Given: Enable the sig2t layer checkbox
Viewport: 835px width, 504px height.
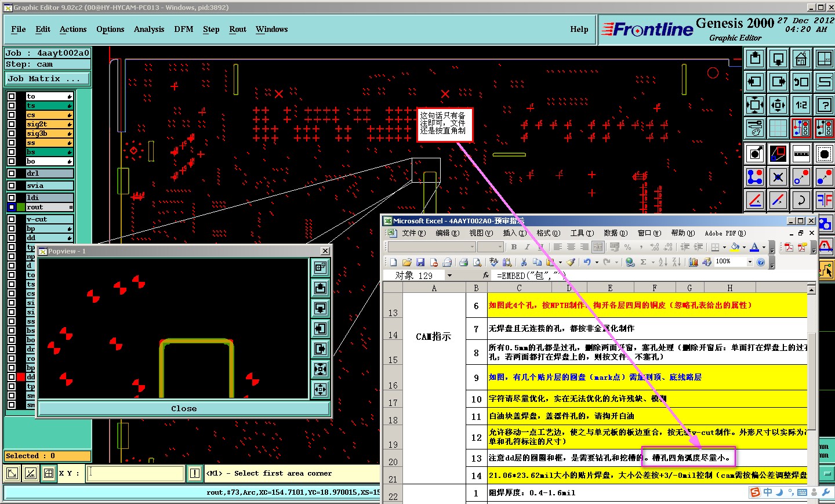Looking at the screenshot, I should coord(12,124).
